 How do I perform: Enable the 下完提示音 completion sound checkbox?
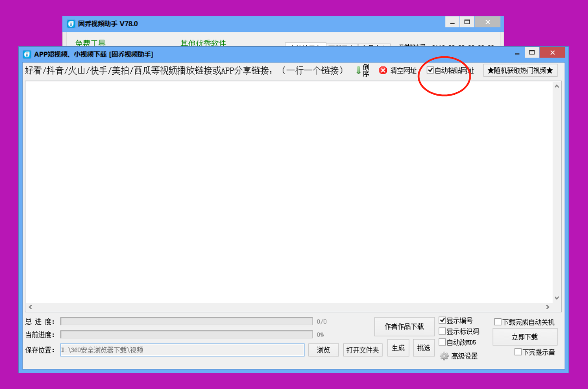(x=518, y=351)
